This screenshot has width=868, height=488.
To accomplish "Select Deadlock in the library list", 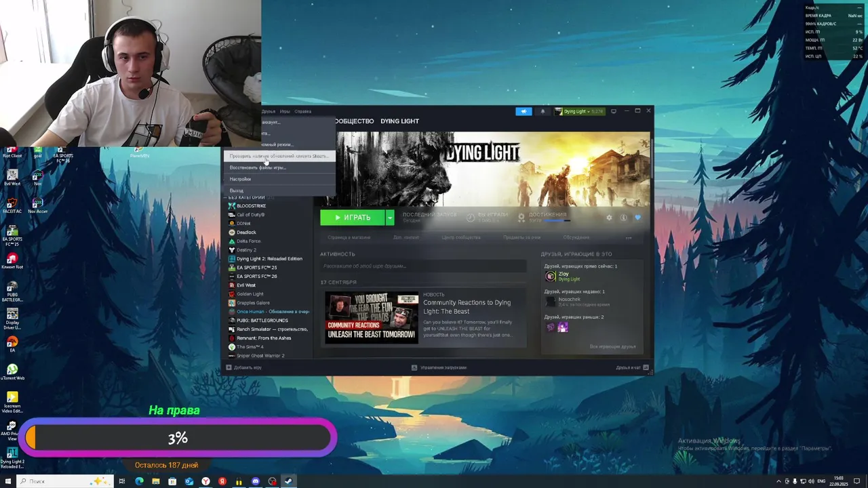I will pyautogui.click(x=246, y=232).
